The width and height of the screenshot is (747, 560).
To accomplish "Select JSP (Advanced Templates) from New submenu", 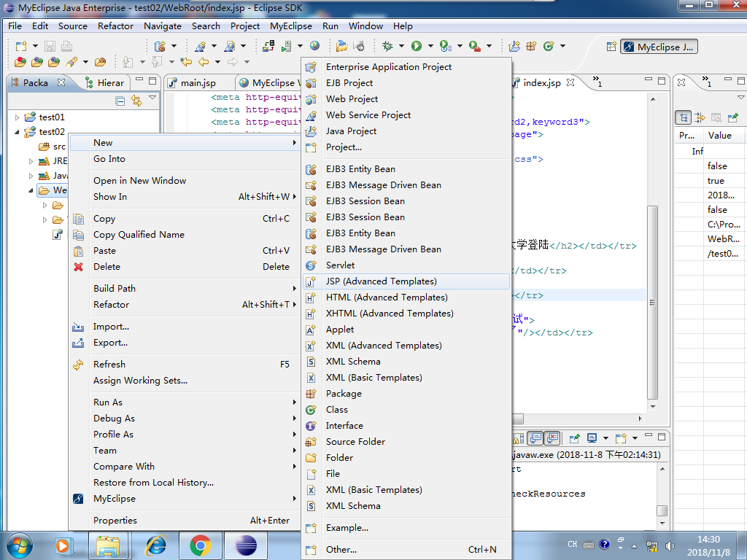I will point(406,281).
